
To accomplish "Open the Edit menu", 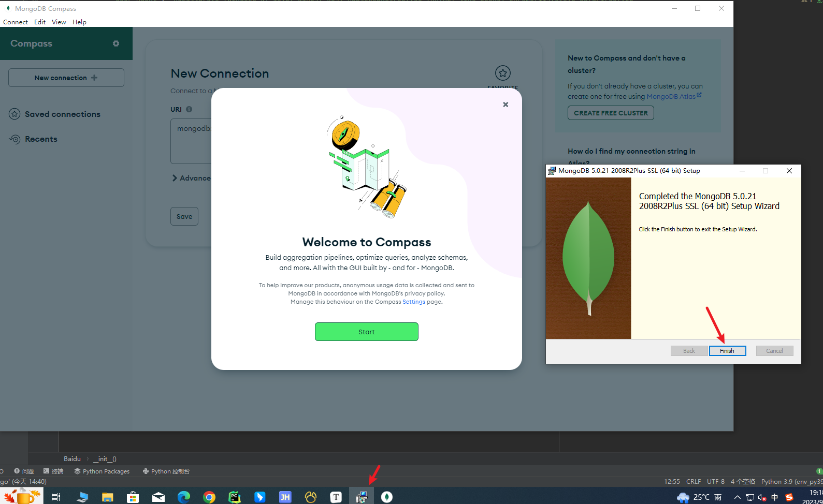I will (40, 22).
